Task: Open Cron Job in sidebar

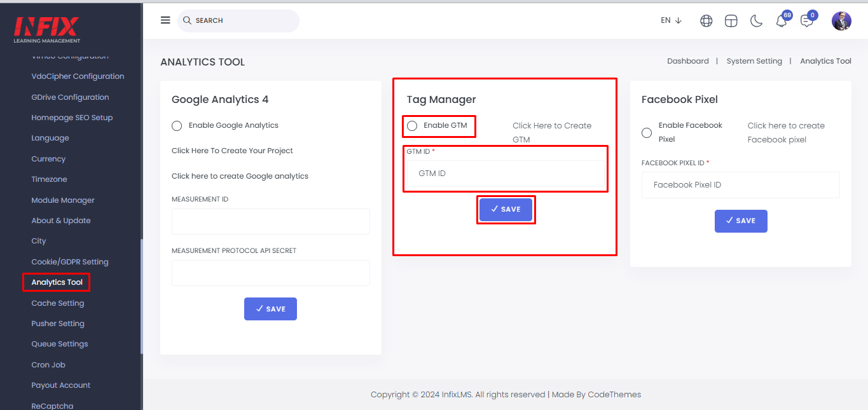Action: pyautogui.click(x=48, y=365)
